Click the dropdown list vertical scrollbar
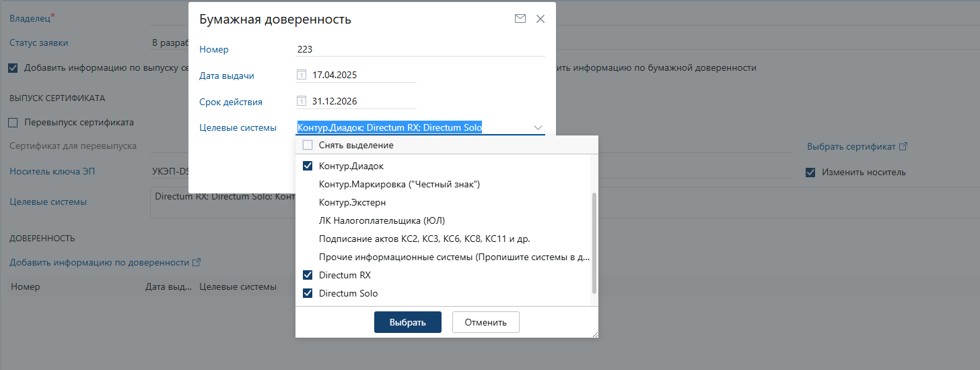Viewport: 980px width, 370px height. [594, 243]
